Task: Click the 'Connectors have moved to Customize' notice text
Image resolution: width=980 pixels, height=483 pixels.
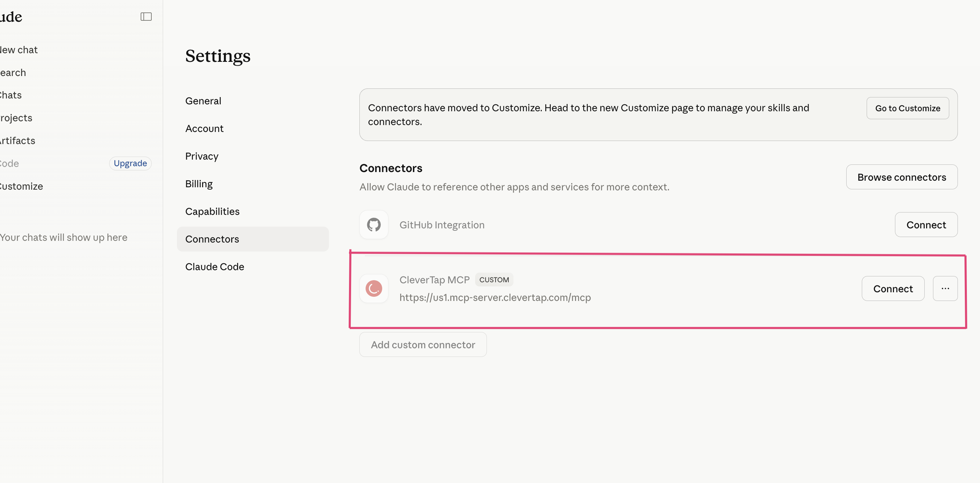Action: click(x=588, y=115)
